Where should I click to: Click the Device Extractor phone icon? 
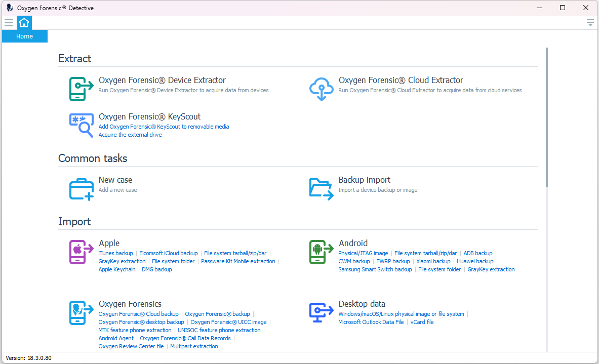81,89
